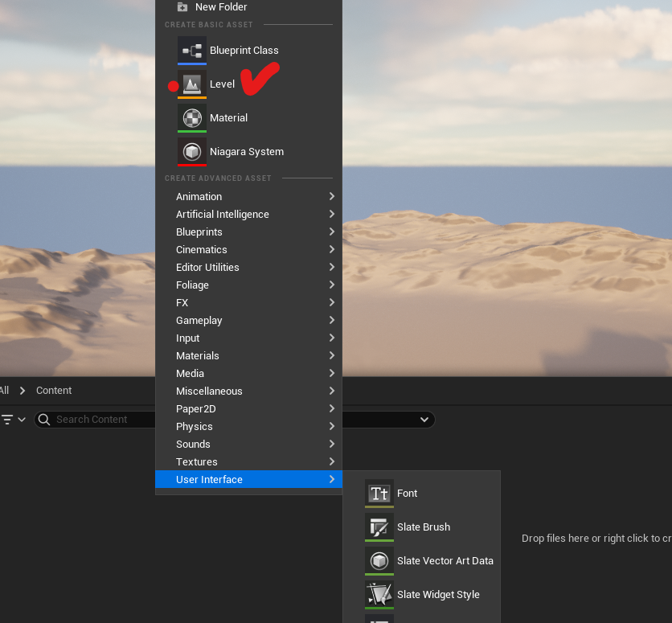The width and height of the screenshot is (672, 623).
Task: Create a new Level asset
Action: coord(248,84)
